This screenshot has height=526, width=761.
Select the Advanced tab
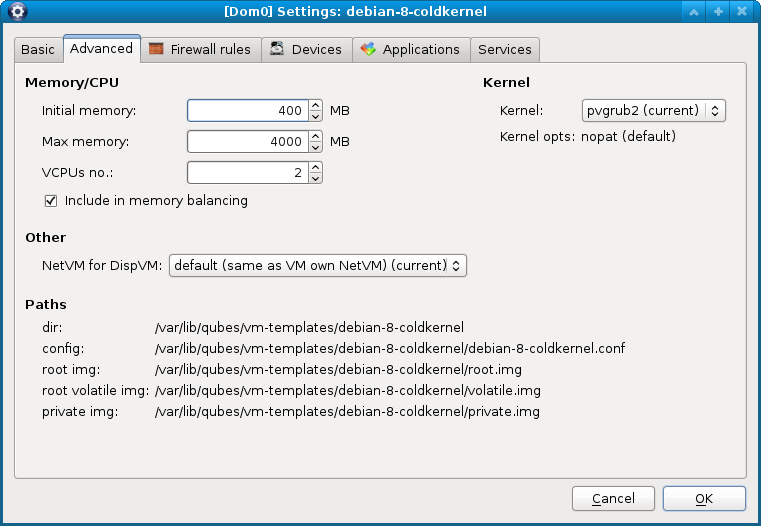click(101, 49)
